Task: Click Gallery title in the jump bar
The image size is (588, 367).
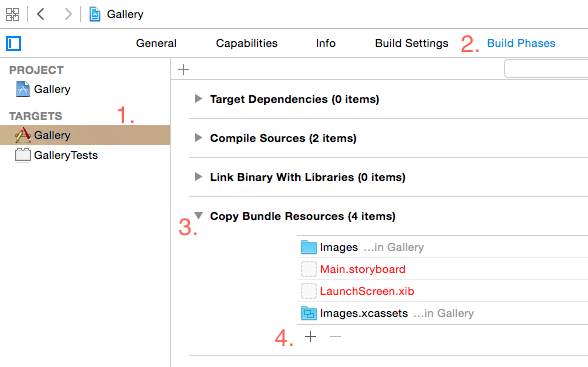Action: click(x=125, y=14)
